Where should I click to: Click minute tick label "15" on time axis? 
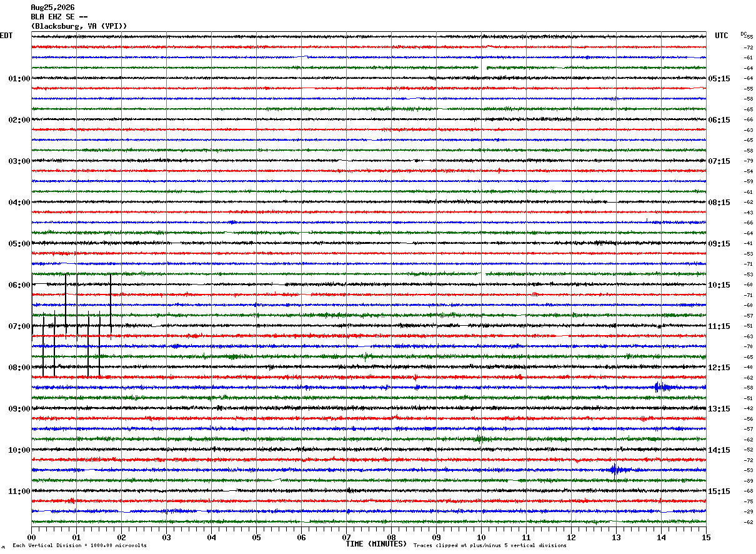click(706, 537)
